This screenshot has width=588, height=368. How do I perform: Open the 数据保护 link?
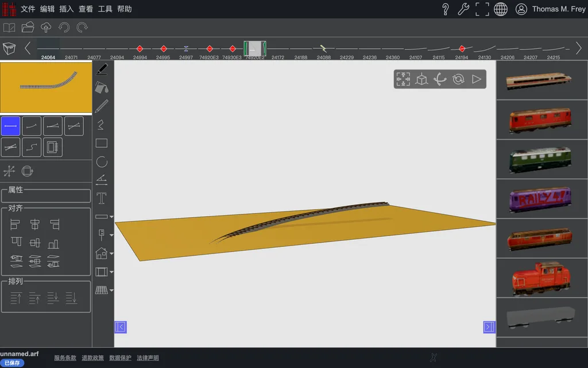[x=120, y=358]
